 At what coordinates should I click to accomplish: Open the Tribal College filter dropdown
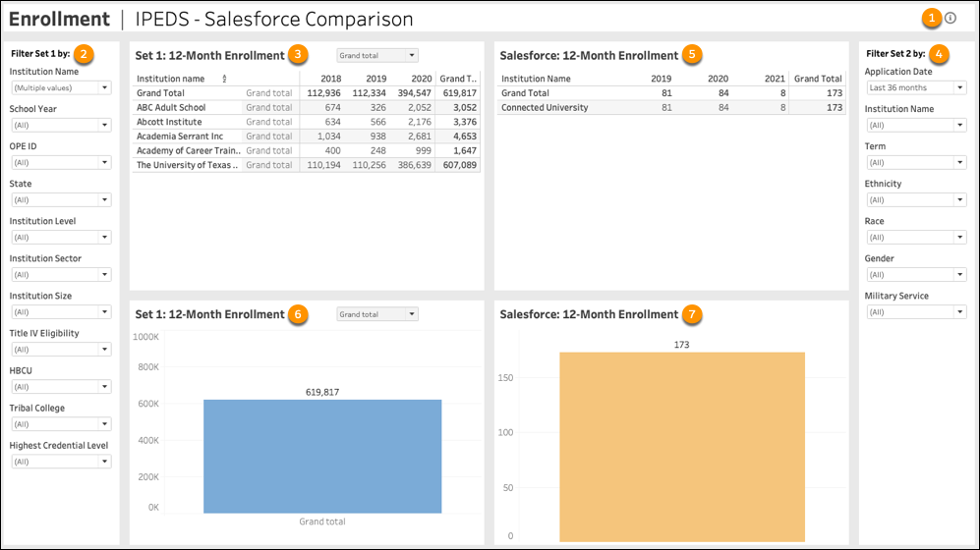pyautogui.click(x=61, y=424)
